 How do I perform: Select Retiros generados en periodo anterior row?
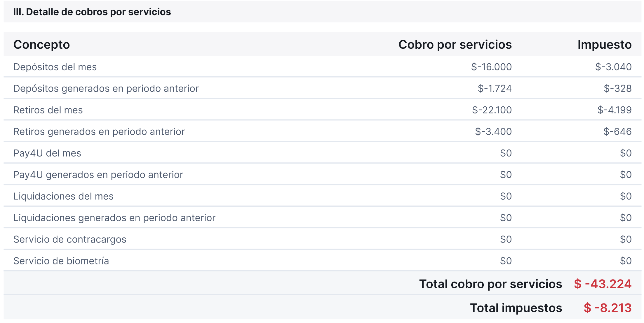coord(322,131)
